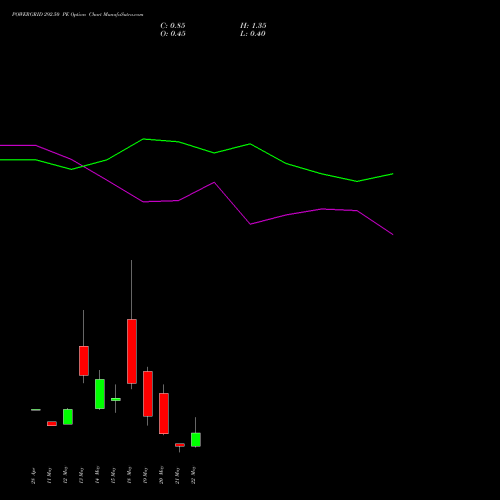
Task: Select the close value 'C: 0.85'
Action: point(173,26)
